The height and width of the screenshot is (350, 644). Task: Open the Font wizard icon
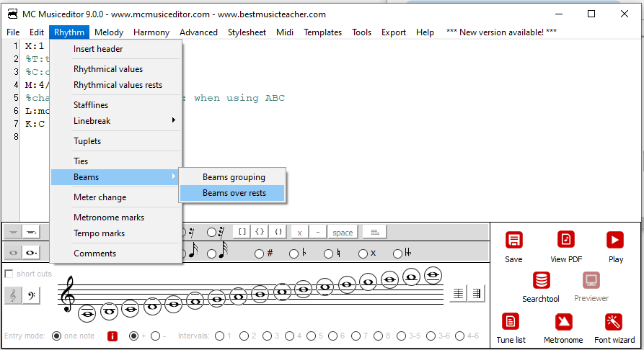(x=614, y=322)
